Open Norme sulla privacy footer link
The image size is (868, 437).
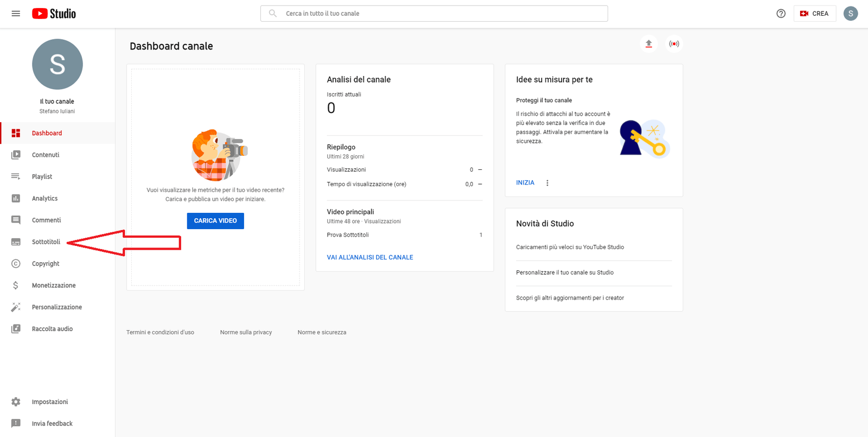coord(246,332)
